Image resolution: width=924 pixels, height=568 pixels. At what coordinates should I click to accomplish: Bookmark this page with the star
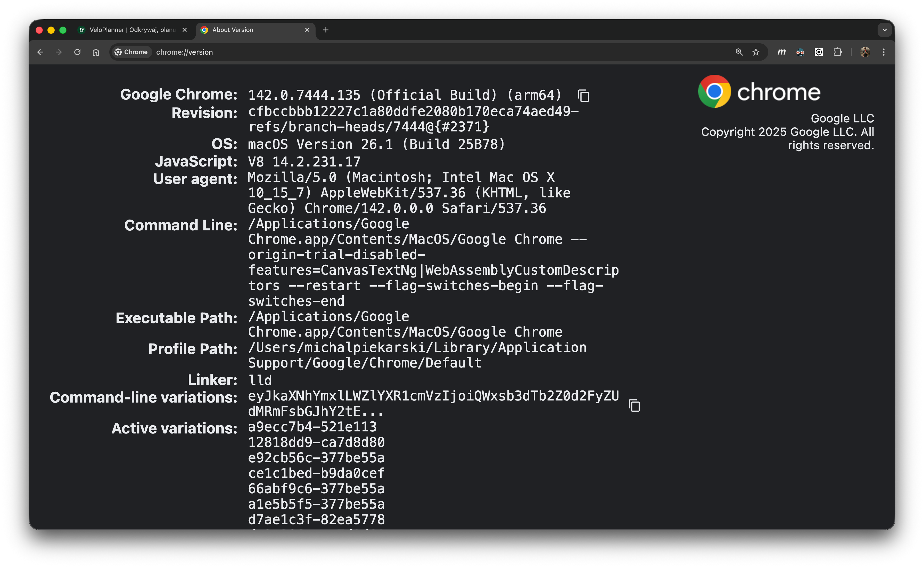[756, 52]
